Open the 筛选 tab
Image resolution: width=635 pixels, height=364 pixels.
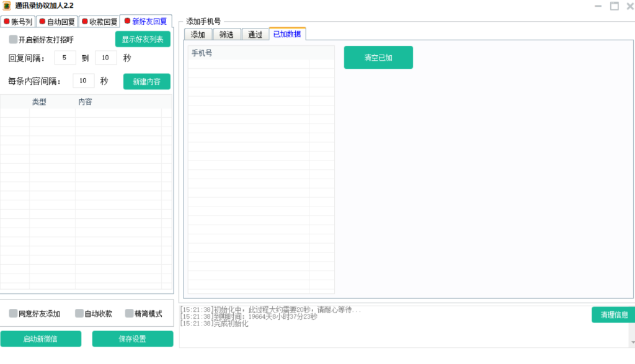(x=226, y=35)
